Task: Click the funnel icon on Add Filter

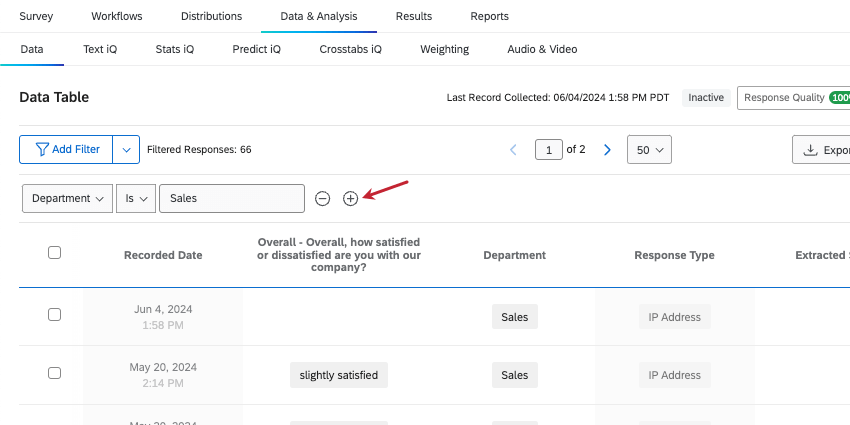Action: pyautogui.click(x=42, y=150)
